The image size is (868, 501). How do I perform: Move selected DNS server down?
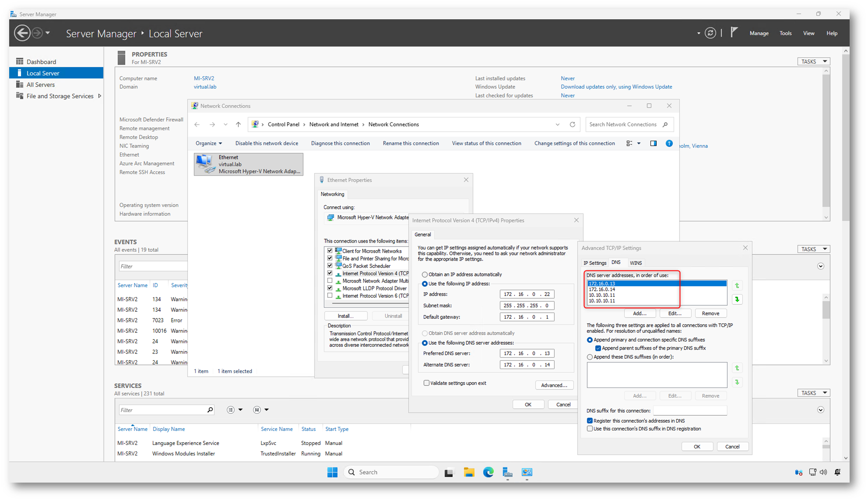pos(737,300)
